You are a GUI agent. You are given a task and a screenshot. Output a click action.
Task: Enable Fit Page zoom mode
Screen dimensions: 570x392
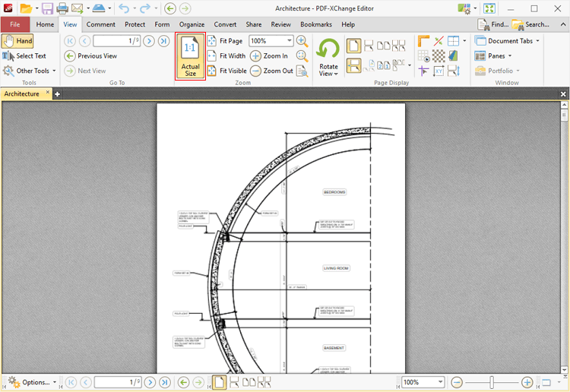tap(225, 41)
